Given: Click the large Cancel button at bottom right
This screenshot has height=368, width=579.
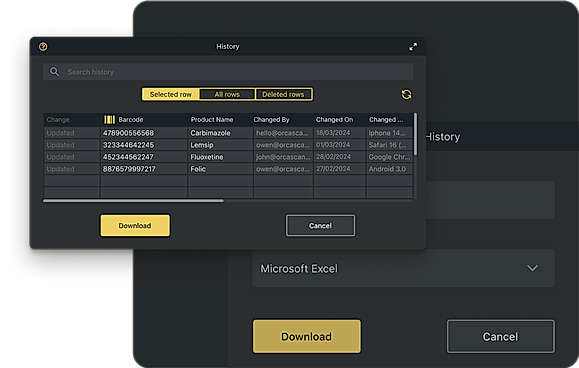Looking at the screenshot, I should pyautogui.click(x=501, y=336).
